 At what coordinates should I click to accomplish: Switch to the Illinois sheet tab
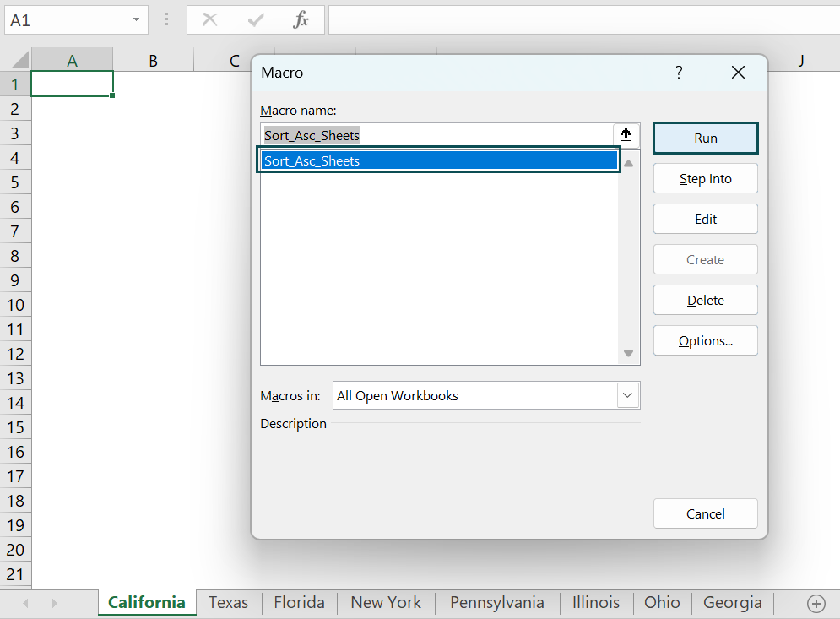point(596,602)
